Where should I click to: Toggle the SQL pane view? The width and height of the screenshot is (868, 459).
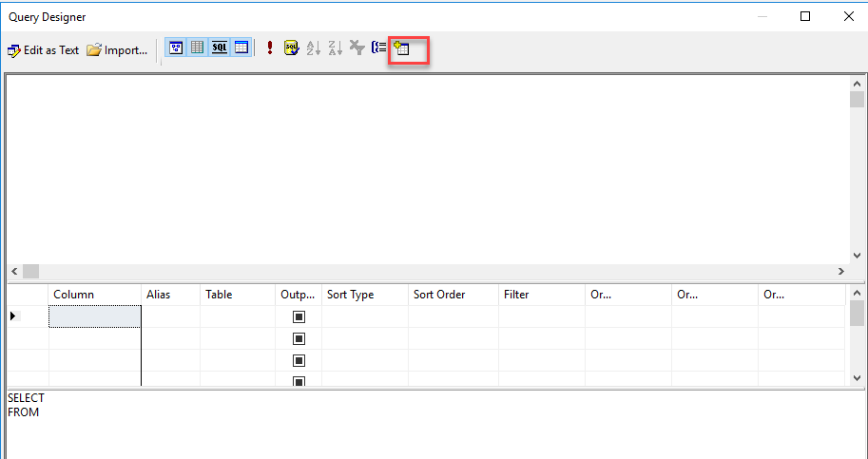click(x=220, y=48)
